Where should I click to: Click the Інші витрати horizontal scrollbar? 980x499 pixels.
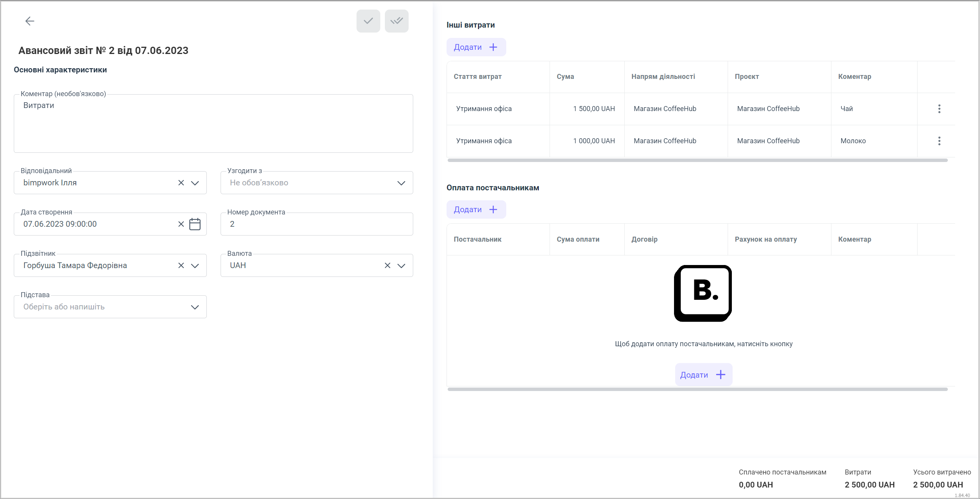697,160
